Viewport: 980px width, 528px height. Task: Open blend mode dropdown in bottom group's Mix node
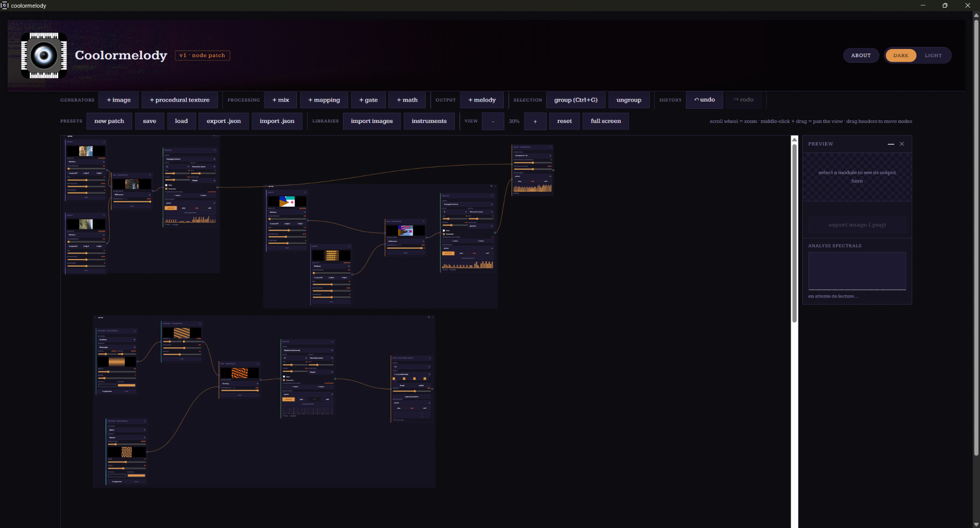(240, 384)
